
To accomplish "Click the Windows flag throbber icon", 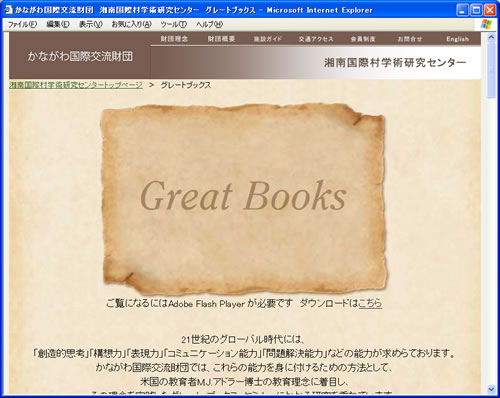I will click(x=486, y=24).
